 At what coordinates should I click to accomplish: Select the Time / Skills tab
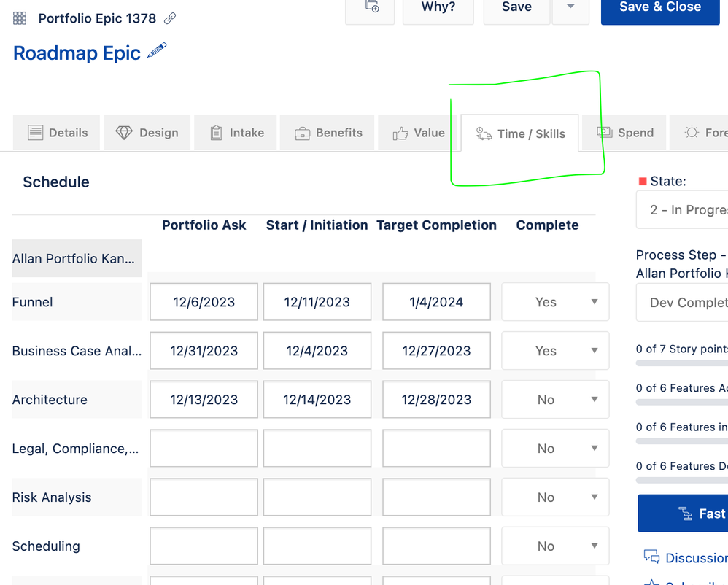[520, 133]
